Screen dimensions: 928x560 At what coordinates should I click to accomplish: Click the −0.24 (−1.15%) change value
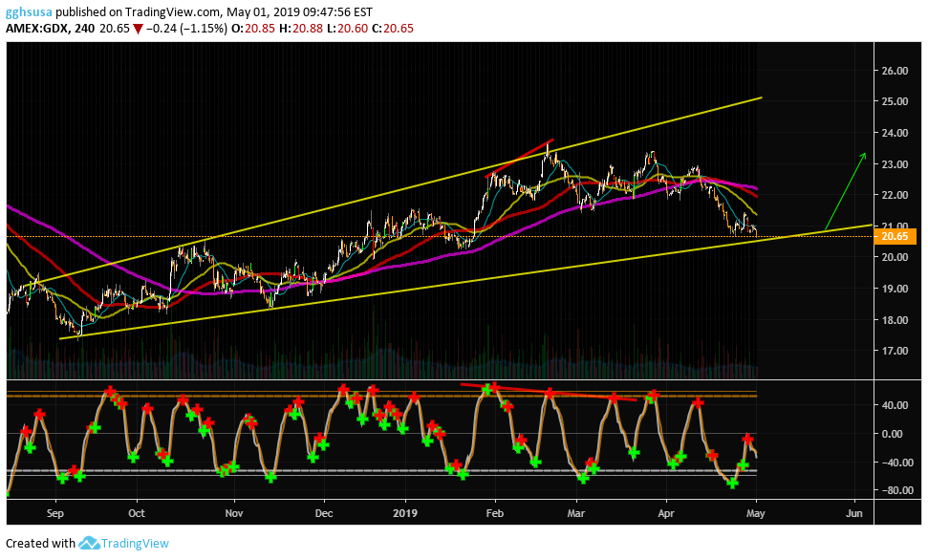coord(186,29)
